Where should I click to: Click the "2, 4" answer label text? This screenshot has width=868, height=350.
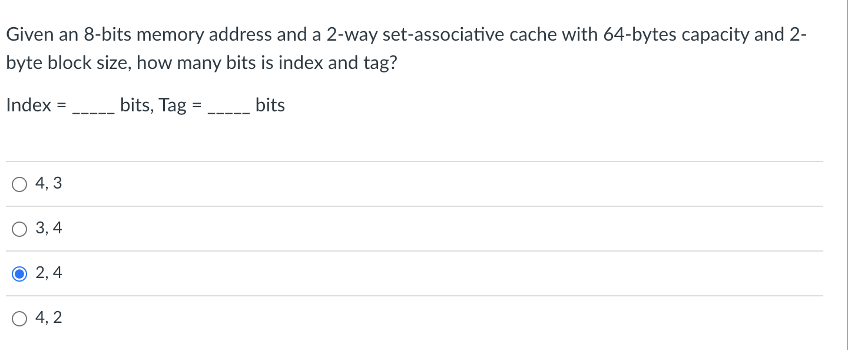(48, 273)
